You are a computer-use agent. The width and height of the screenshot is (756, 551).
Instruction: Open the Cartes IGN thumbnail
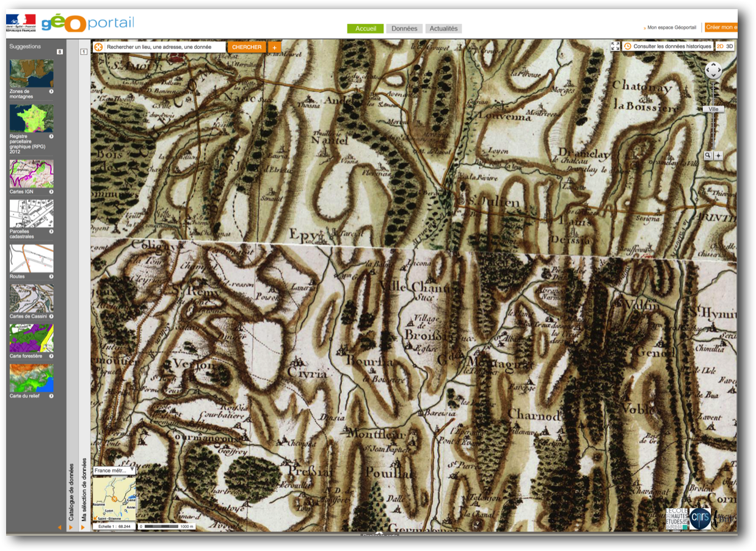(31, 173)
